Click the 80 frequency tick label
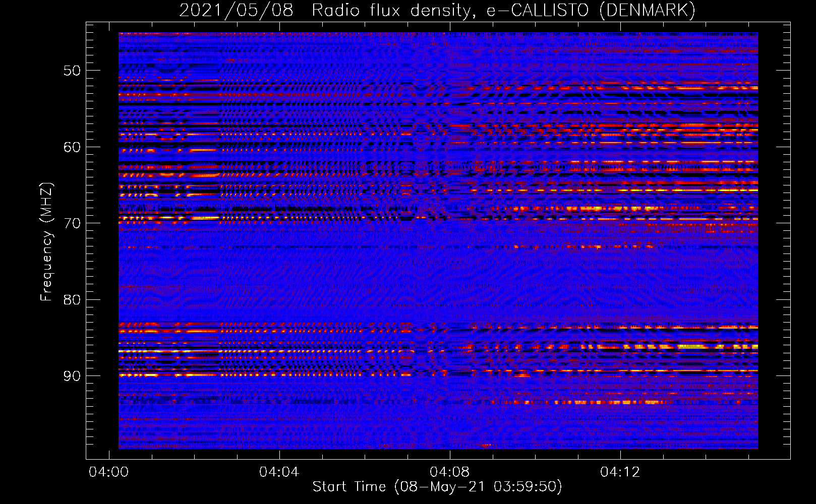 click(72, 300)
